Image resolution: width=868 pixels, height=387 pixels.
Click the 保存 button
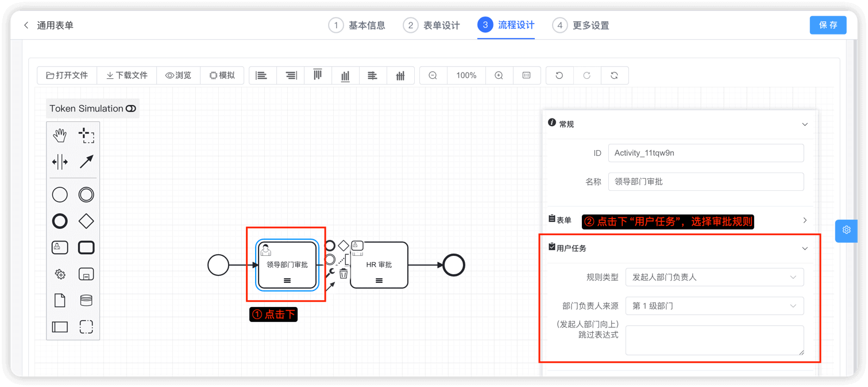pyautogui.click(x=828, y=25)
